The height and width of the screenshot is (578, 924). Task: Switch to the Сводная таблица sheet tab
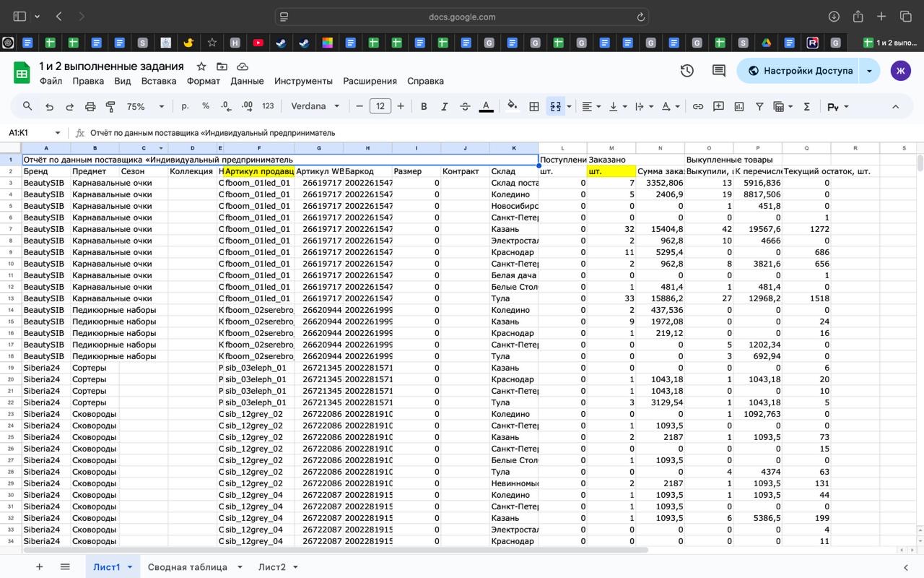click(188, 567)
